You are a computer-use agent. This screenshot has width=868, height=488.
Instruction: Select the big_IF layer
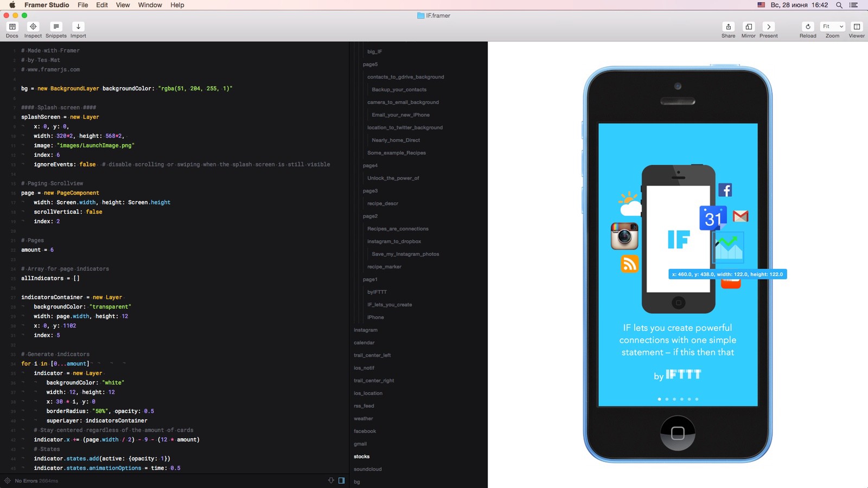pyautogui.click(x=374, y=52)
